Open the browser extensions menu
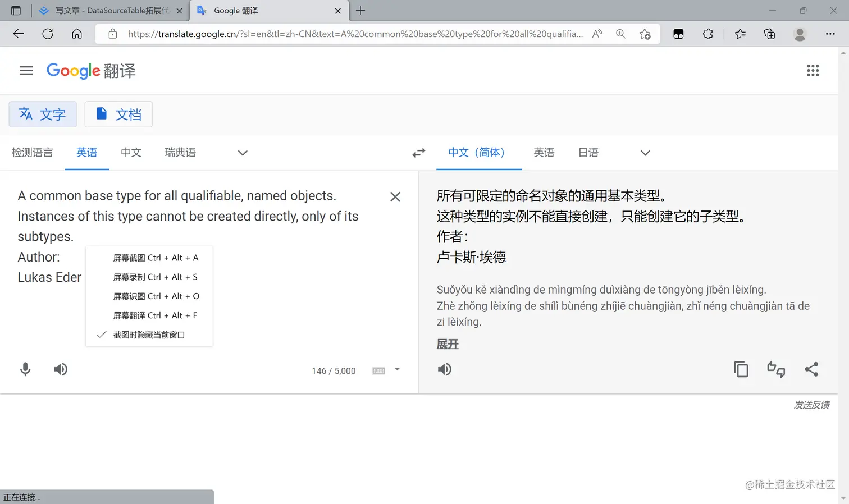Screen dimensions: 849x504 tap(708, 34)
